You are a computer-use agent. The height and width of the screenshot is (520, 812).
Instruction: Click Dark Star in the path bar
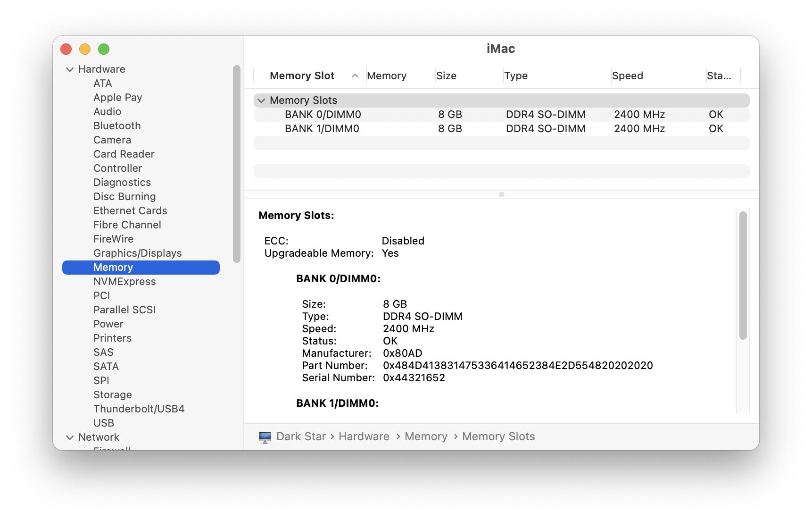pyautogui.click(x=301, y=437)
